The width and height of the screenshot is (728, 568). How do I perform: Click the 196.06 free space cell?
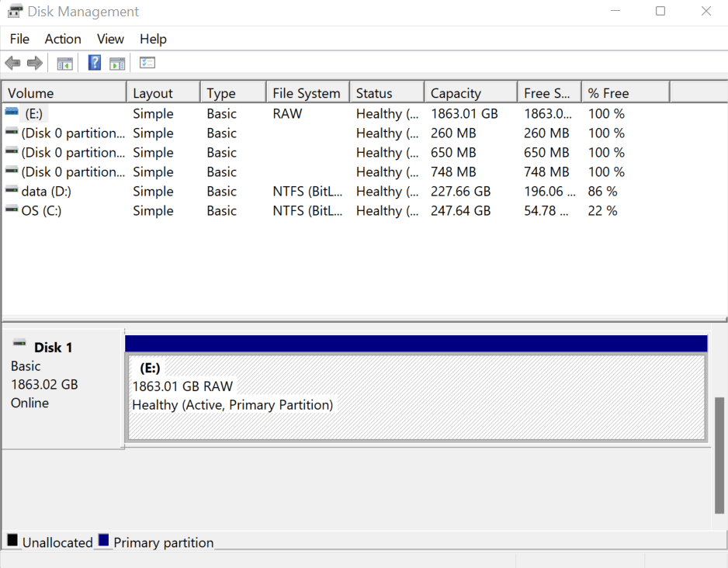click(x=549, y=191)
